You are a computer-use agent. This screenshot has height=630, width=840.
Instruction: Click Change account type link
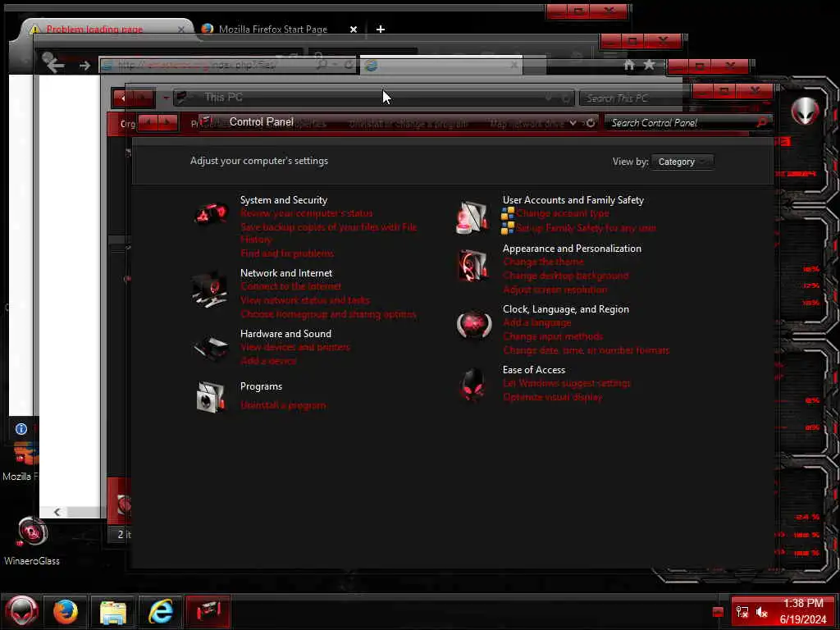click(x=563, y=213)
